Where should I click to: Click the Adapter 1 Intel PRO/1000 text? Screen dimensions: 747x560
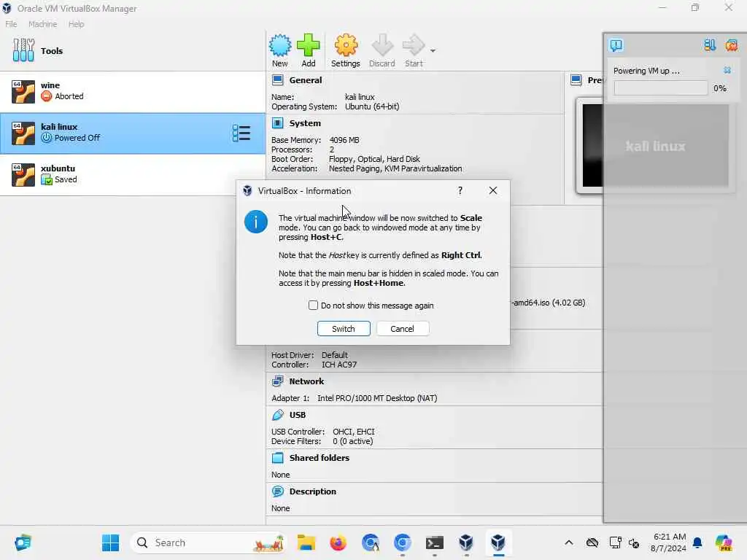click(377, 398)
